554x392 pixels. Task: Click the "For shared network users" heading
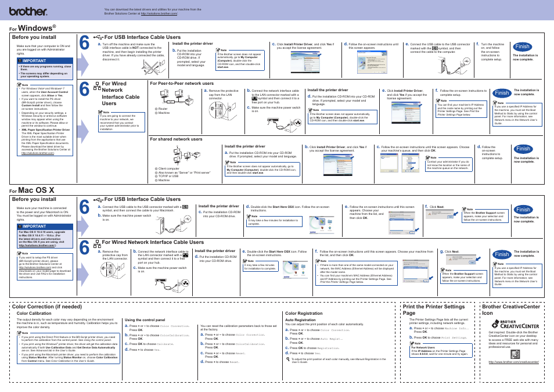176,139
